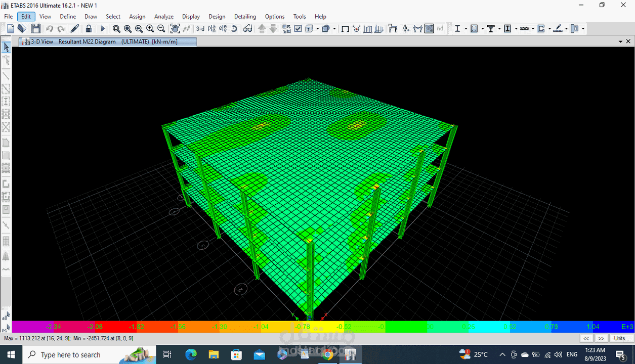
Task: Open the Define menu
Action: [x=68, y=17]
